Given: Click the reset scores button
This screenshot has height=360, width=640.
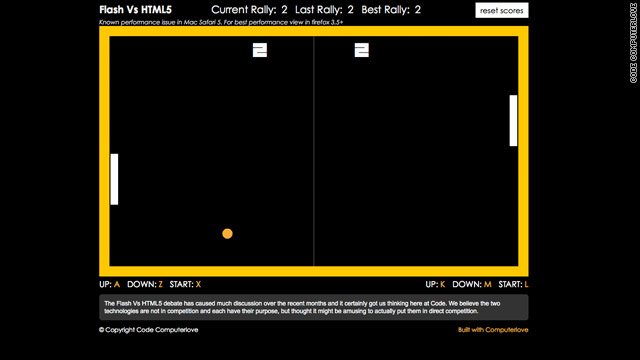Looking at the screenshot, I should pyautogui.click(x=502, y=11).
